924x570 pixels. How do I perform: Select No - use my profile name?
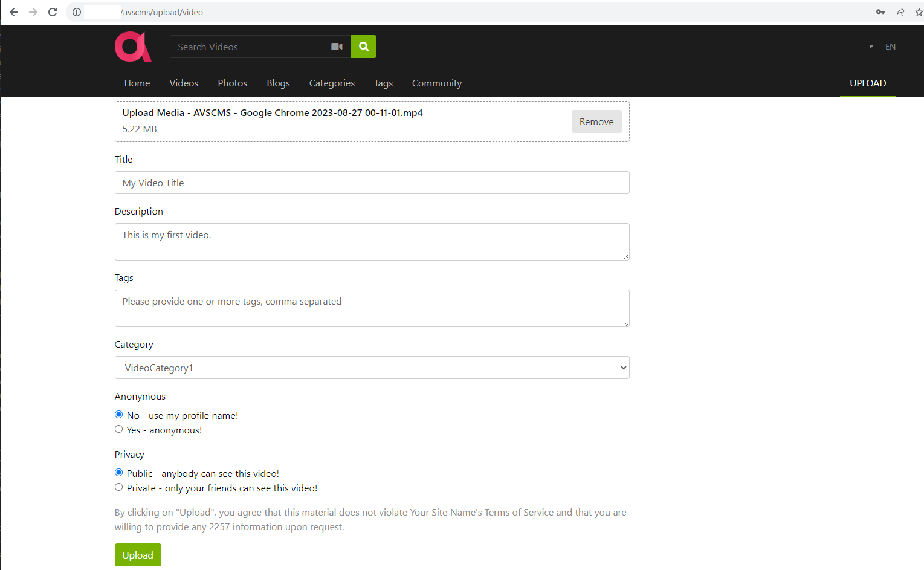(x=118, y=414)
